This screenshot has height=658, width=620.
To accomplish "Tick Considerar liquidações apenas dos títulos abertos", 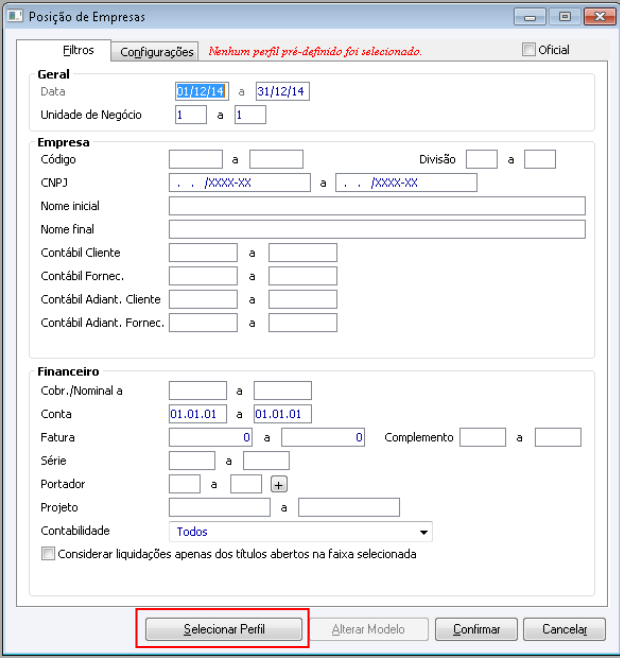I will click(x=48, y=554).
